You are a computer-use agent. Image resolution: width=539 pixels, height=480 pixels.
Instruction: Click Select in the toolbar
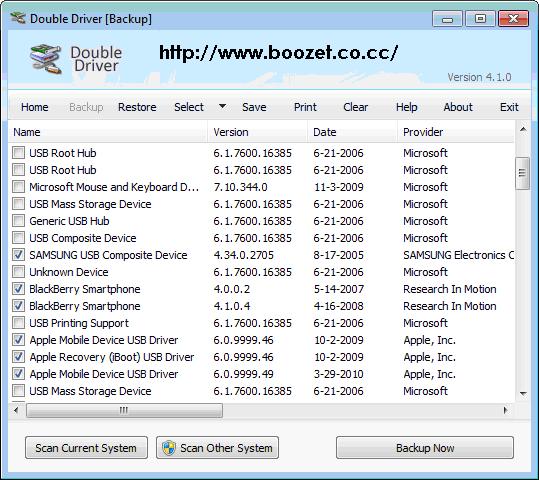point(189,107)
